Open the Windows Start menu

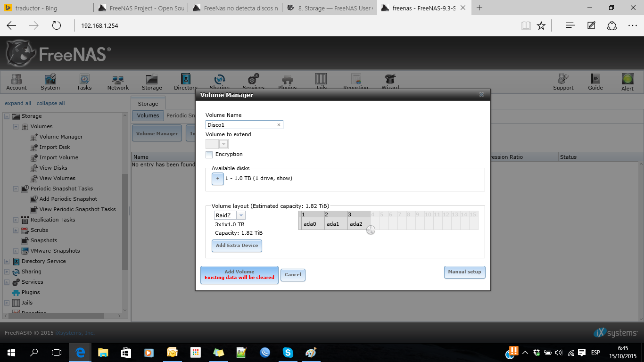pyautogui.click(x=11, y=352)
